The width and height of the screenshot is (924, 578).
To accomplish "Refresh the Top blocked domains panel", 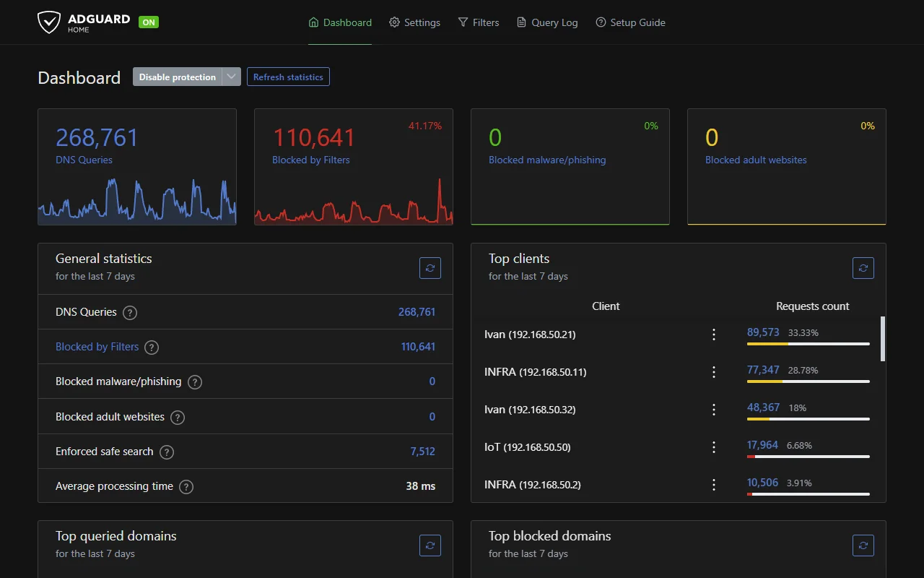I will [863, 545].
